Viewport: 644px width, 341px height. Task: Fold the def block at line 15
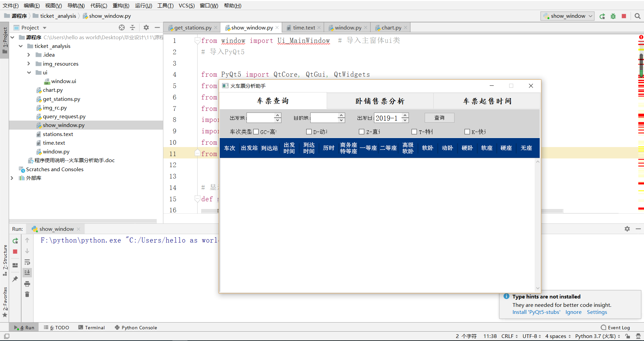click(197, 199)
